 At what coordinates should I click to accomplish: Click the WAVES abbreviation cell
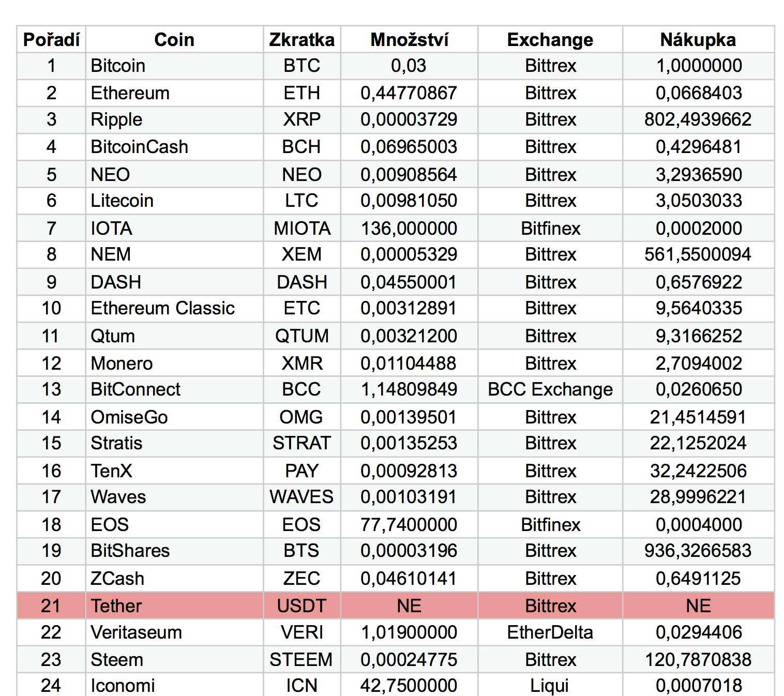302,497
